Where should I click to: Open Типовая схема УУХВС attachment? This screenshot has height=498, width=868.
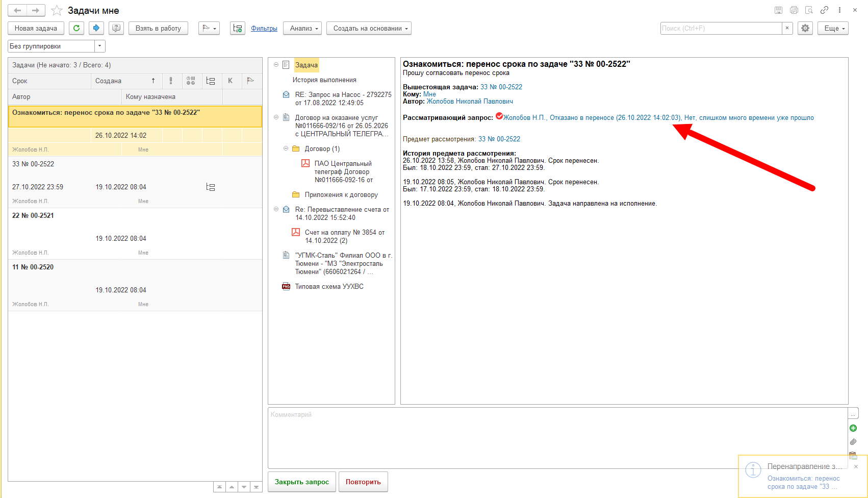coord(329,286)
